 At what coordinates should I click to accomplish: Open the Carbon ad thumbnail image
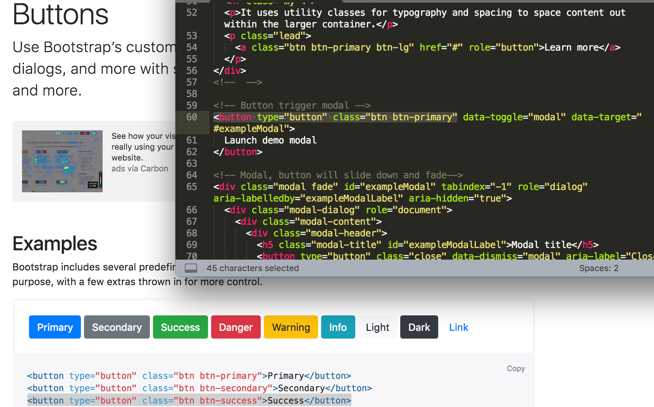[62, 161]
